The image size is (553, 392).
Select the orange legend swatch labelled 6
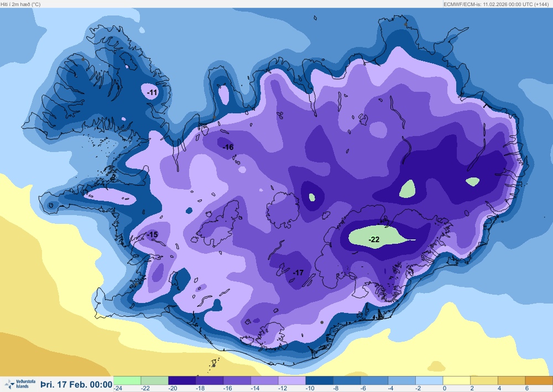[x=539, y=380]
